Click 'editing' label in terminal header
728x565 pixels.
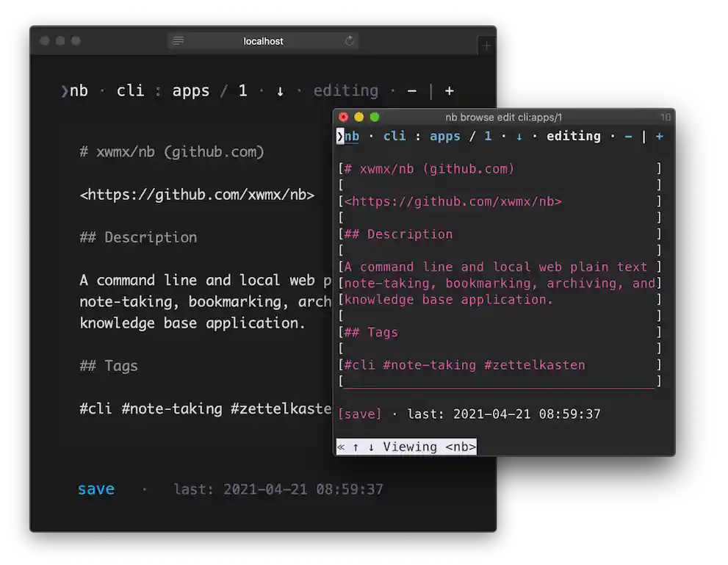[574, 136]
